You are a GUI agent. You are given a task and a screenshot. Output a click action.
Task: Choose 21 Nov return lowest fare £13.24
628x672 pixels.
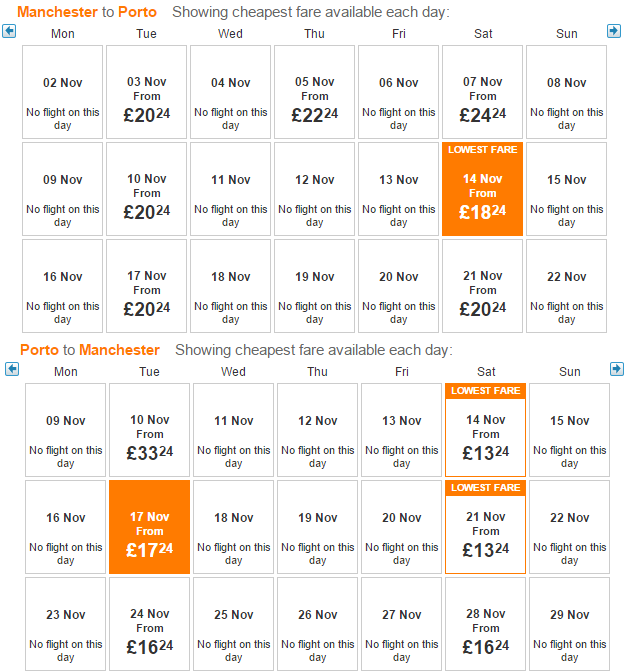486,527
